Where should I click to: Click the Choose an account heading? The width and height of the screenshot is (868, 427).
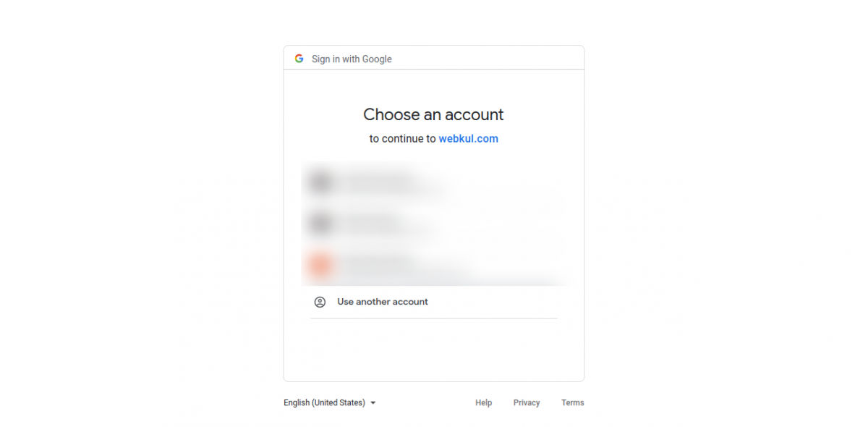tap(433, 114)
